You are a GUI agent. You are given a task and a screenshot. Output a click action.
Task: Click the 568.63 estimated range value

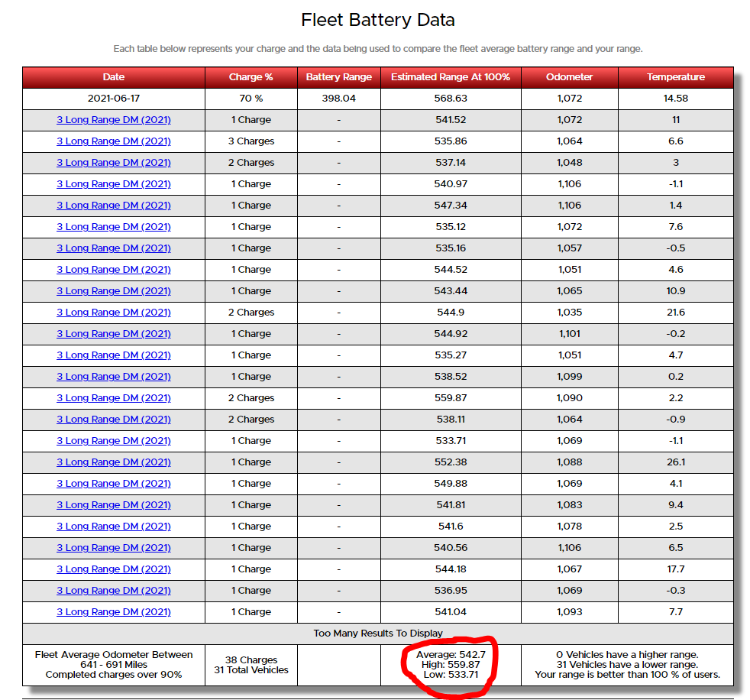point(451,99)
